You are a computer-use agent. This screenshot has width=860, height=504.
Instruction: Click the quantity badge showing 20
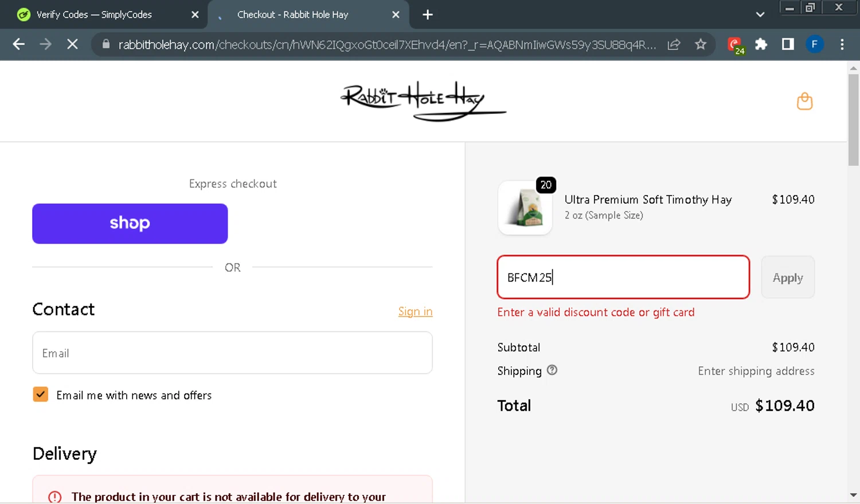point(546,185)
